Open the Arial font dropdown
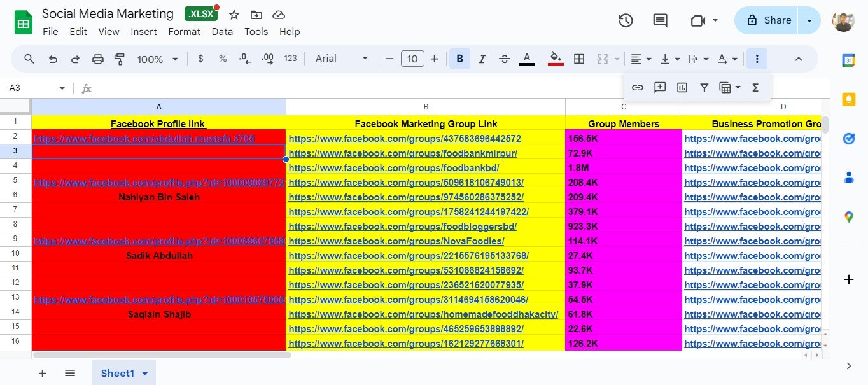868x385 pixels. [x=342, y=59]
